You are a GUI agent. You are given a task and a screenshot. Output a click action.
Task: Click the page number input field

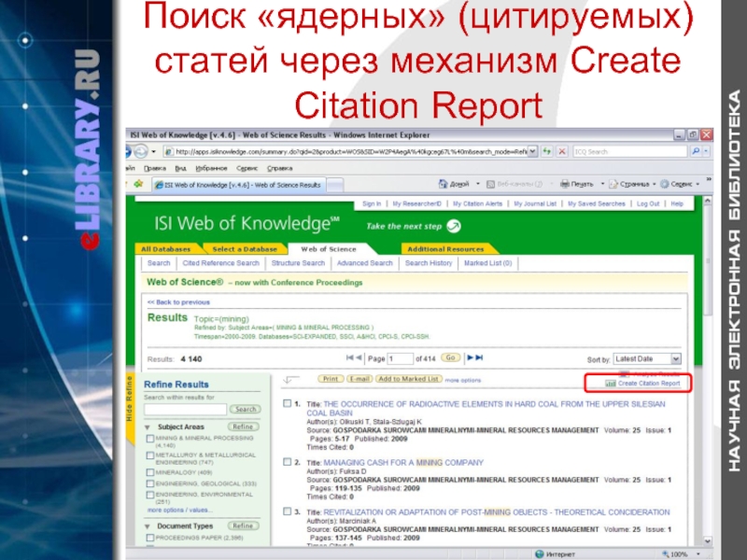coord(401,358)
